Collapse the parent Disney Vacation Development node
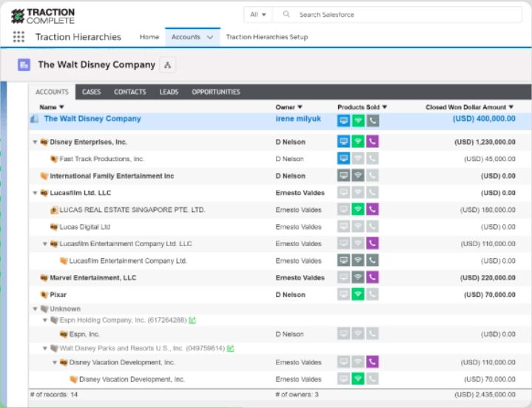Image resolution: width=532 pixels, height=408 pixels. point(55,363)
